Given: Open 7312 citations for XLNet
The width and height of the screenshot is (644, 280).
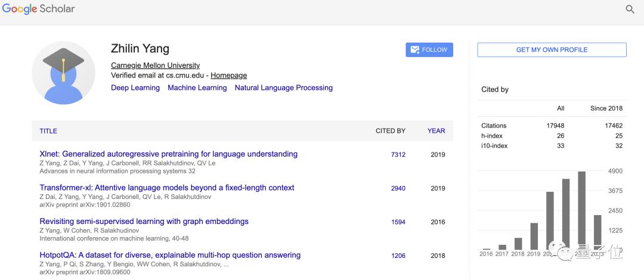Looking at the screenshot, I should (x=398, y=155).
